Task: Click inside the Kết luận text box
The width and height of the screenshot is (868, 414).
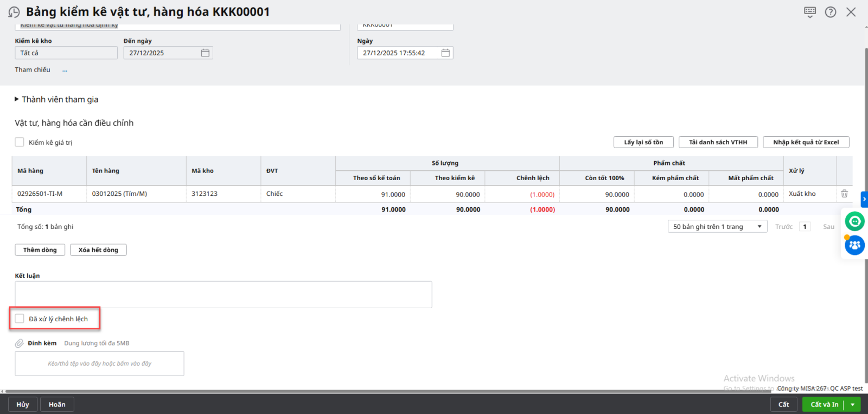Action: pos(223,295)
